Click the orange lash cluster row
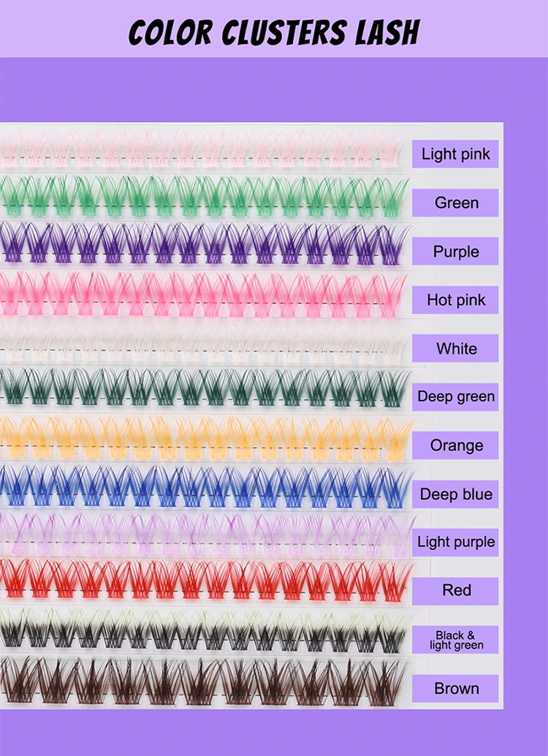 pyautogui.click(x=205, y=437)
